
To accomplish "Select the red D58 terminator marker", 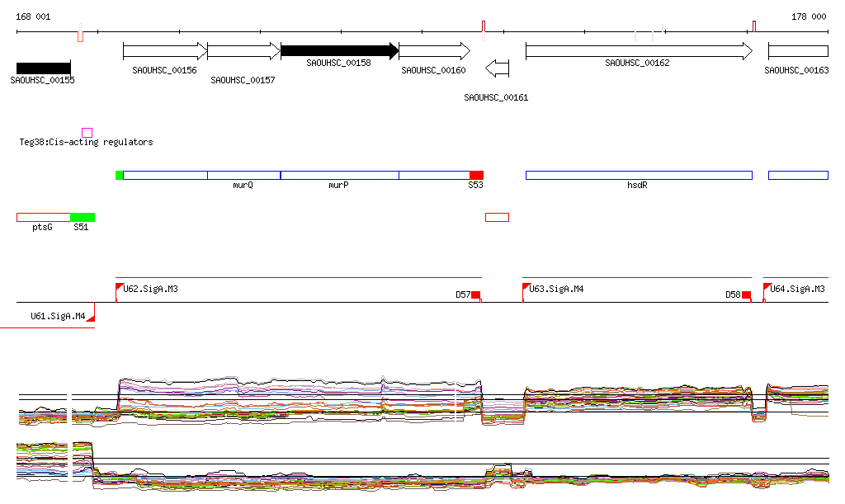I will (746, 295).
